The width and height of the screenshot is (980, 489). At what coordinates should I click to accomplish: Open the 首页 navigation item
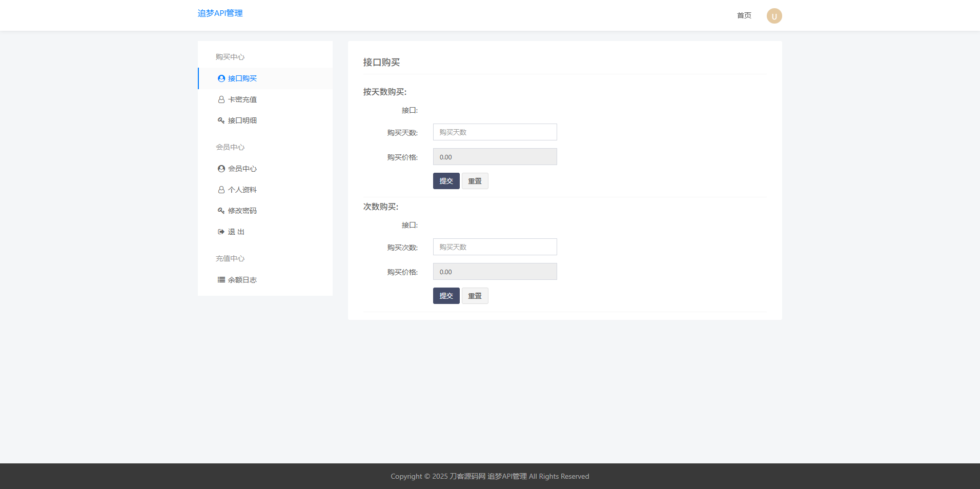pyautogui.click(x=743, y=15)
